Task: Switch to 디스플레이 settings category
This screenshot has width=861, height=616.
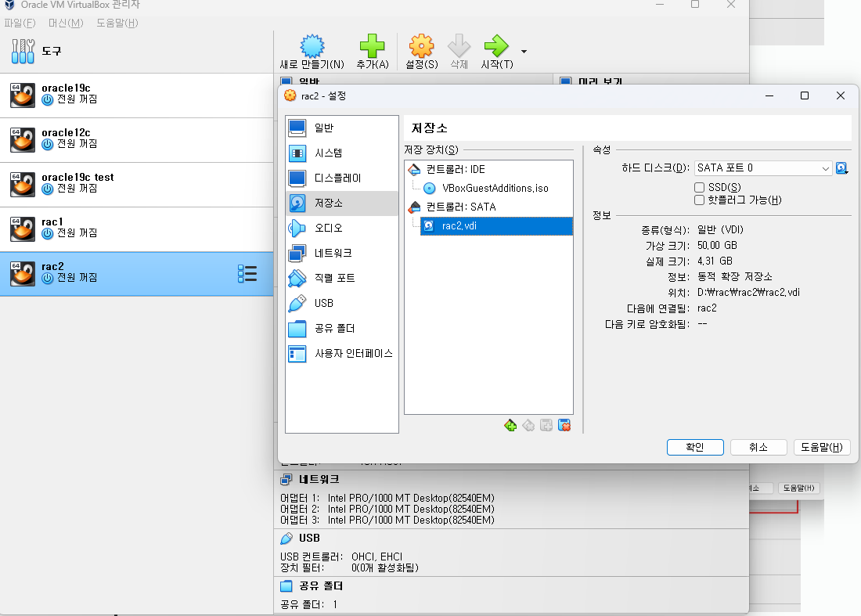Action: pos(341,178)
